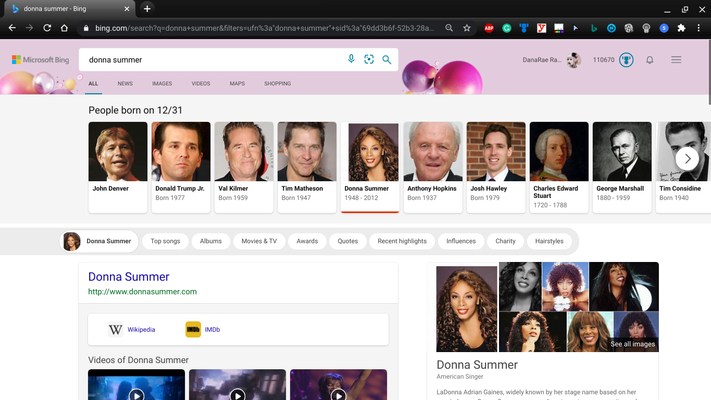Select the Hairstyles chip

[549, 241]
